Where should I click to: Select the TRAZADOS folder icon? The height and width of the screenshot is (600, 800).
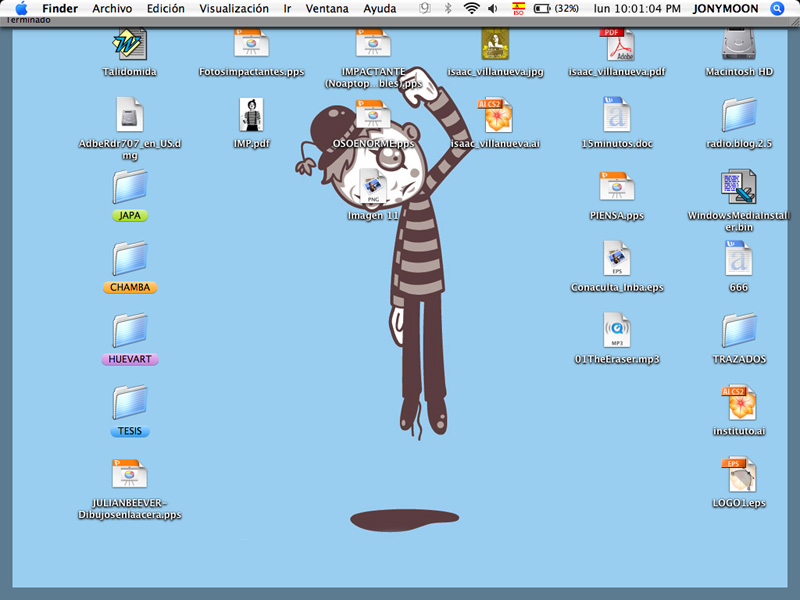pyautogui.click(x=739, y=331)
